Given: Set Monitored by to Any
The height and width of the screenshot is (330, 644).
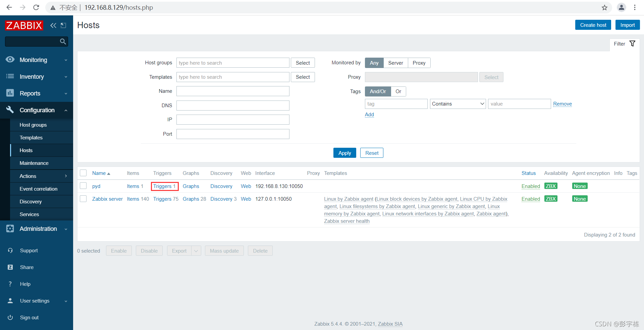Looking at the screenshot, I should click(x=374, y=63).
